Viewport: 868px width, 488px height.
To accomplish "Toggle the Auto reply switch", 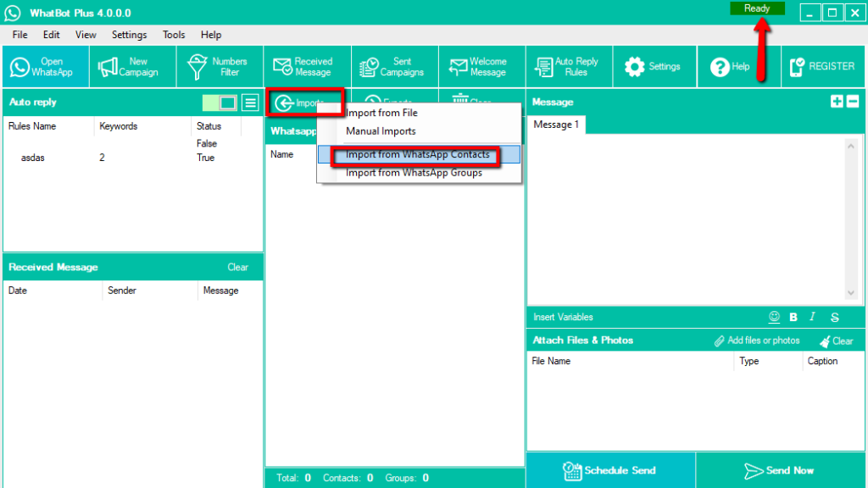I will point(220,103).
